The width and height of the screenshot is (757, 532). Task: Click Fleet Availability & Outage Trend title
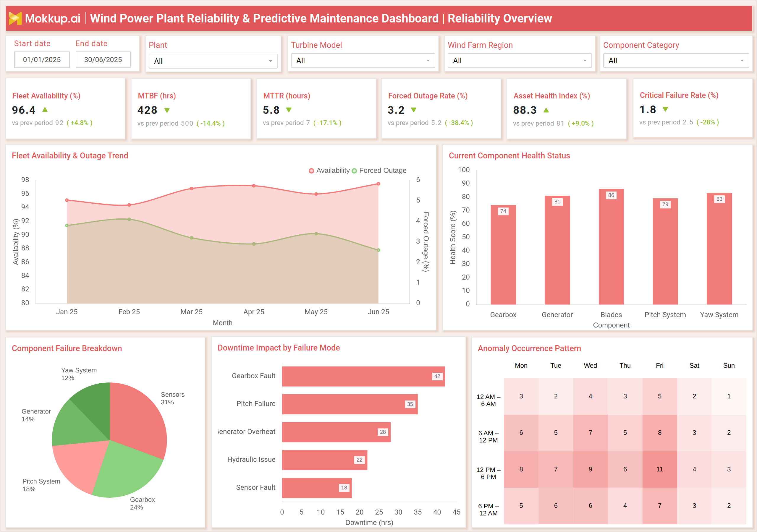point(70,156)
